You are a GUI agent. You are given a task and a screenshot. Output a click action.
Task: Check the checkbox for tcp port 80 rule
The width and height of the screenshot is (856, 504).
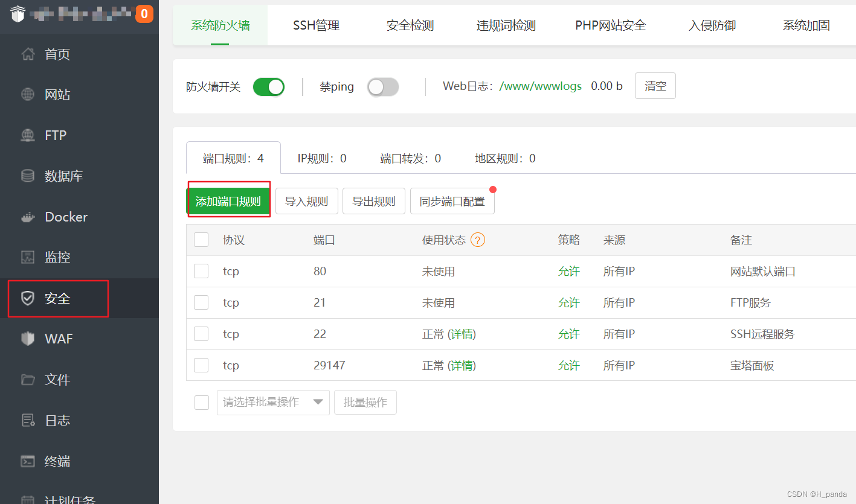pos(201,271)
